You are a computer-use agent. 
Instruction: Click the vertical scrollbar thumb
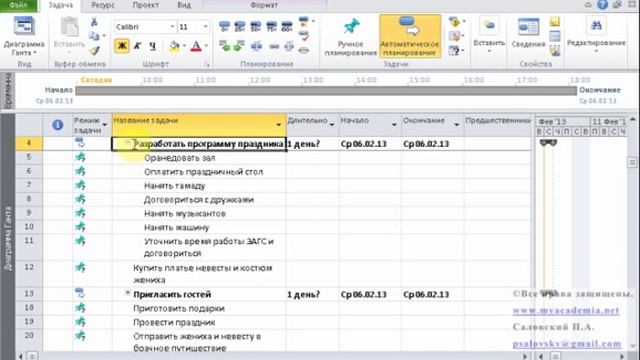pyautogui.click(x=632, y=162)
